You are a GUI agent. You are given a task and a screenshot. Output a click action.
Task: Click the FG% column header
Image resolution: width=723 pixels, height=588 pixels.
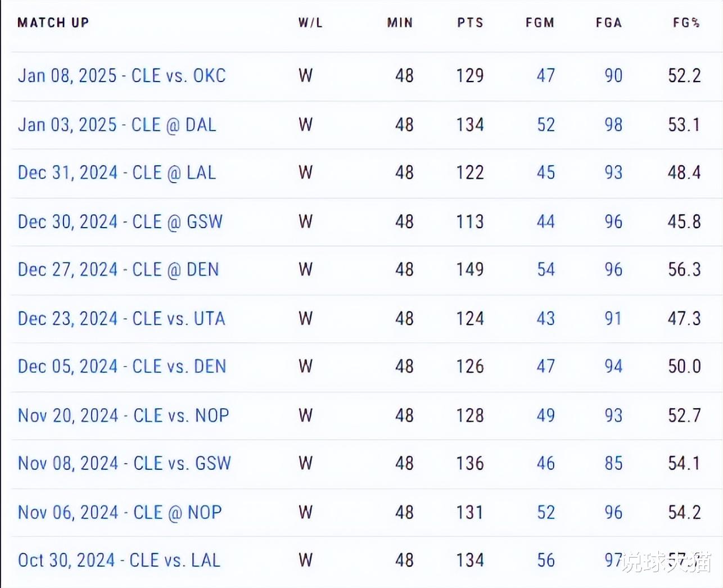click(686, 23)
